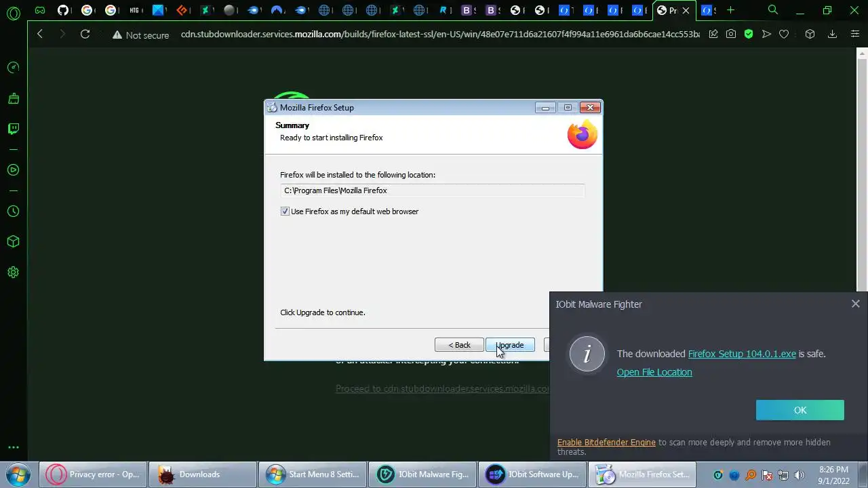Viewport: 868px width, 488px height.
Task: Click the volume speaker tray icon
Action: [x=799, y=475]
